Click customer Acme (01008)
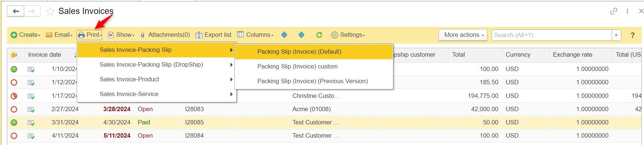 pyautogui.click(x=312, y=109)
